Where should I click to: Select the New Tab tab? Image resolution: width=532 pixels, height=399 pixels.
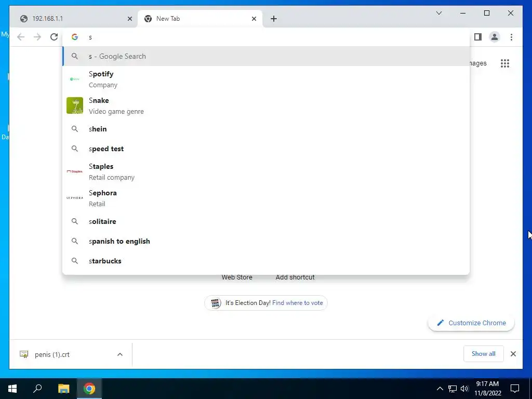200,19
